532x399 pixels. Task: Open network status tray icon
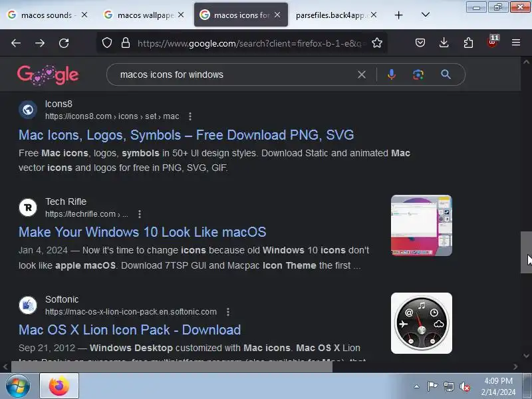(448, 386)
